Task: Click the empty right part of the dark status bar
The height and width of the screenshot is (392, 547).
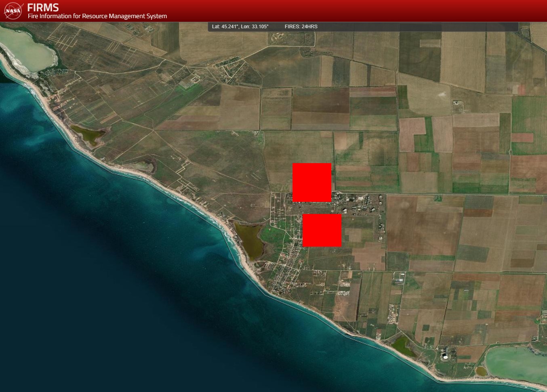Action: [424, 27]
